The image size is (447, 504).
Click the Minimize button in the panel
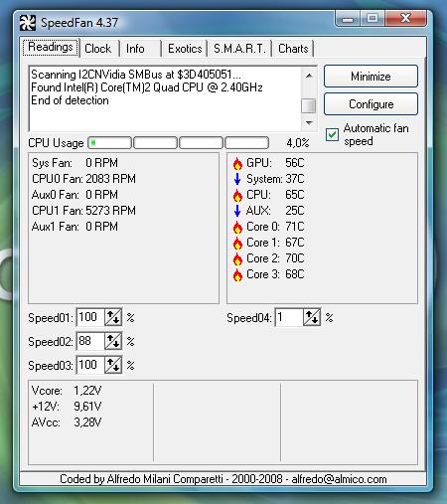(x=371, y=77)
